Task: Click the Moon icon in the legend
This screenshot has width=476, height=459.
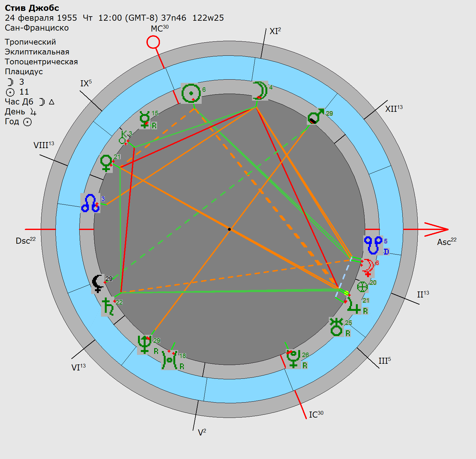Action: pos(10,82)
